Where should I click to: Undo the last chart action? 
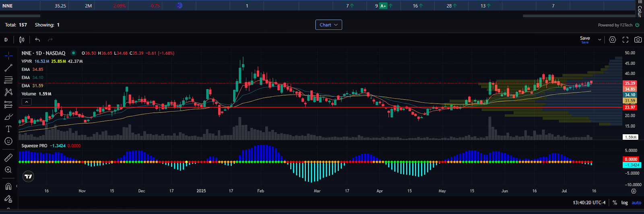pos(37,39)
